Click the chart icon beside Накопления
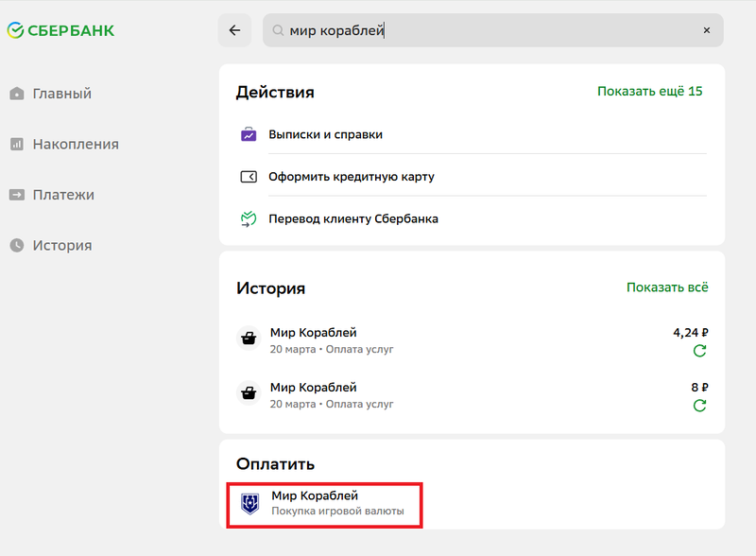The image size is (756, 556). pos(17,144)
